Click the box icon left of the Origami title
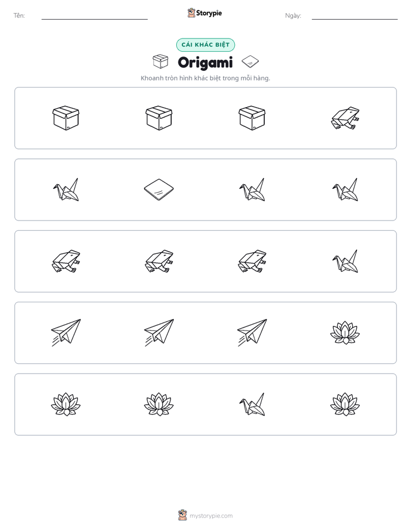411x532 pixels. pos(161,62)
